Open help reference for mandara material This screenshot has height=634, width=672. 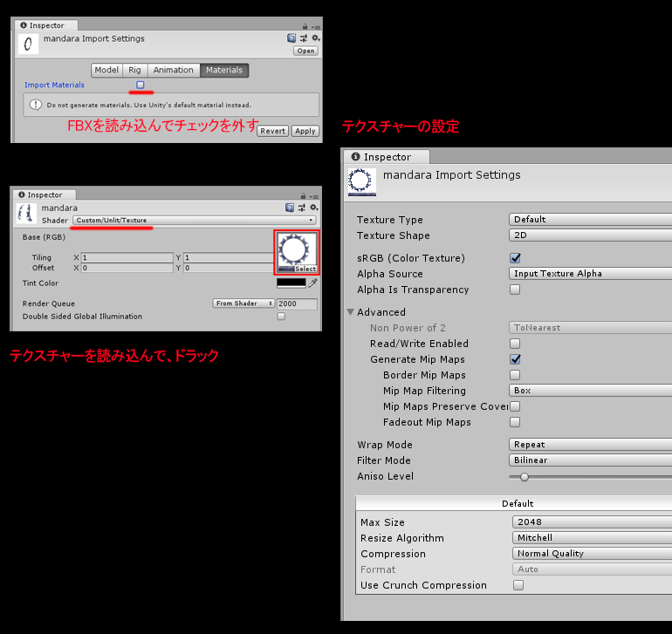pos(291,208)
